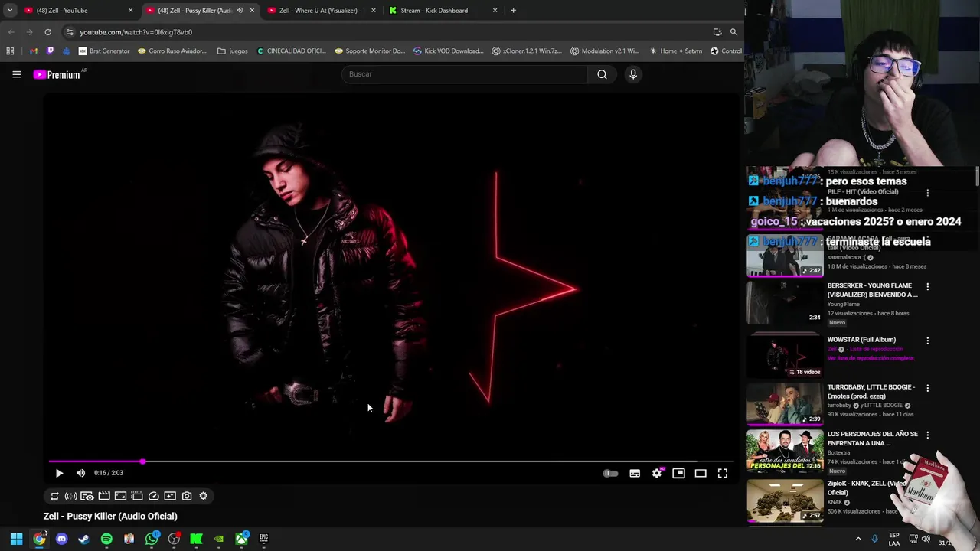Open options for BERSERKER - YOUNG FLAME video
Image resolution: width=980 pixels, height=551 pixels.
(928, 287)
